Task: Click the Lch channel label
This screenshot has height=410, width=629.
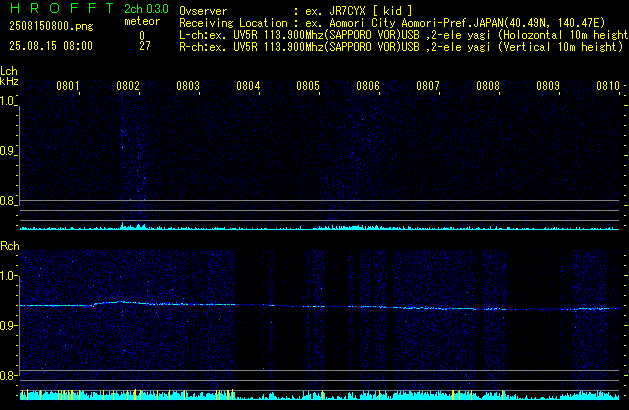Action: (x=9, y=71)
